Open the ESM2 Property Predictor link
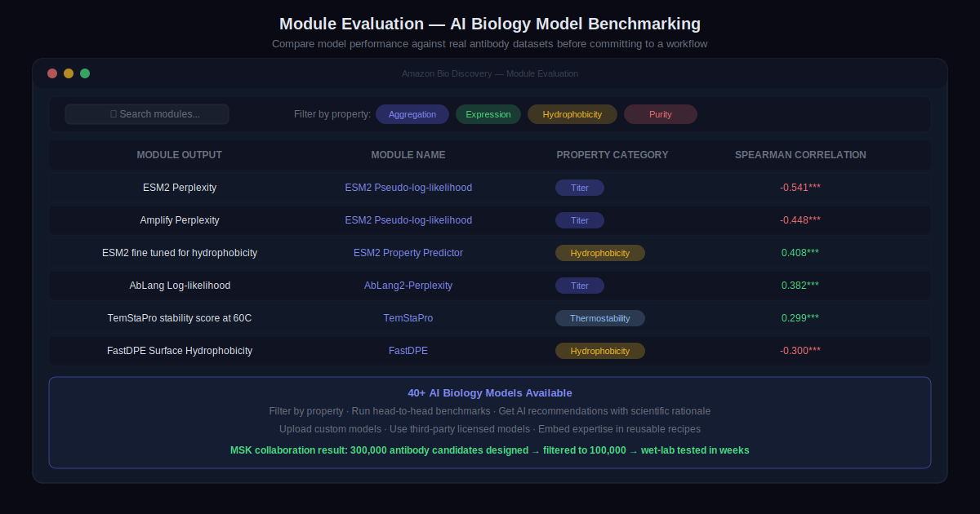This screenshot has height=514, width=980. click(x=408, y=253)
